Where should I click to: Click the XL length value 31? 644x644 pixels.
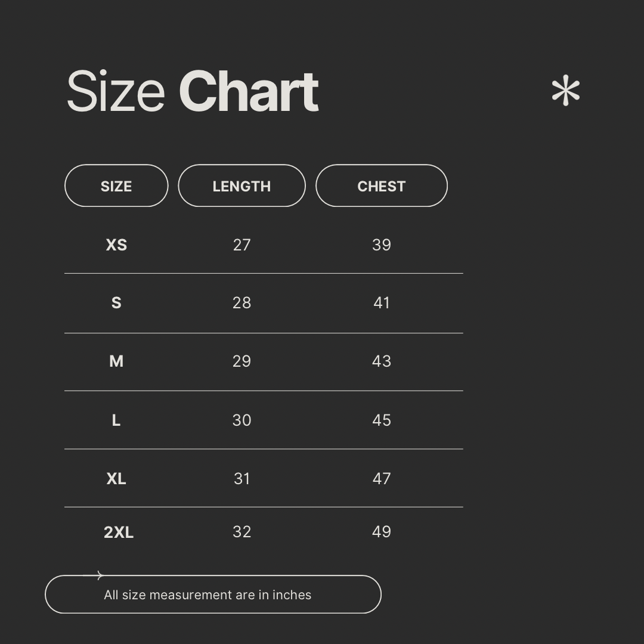(x=241, y=479)
